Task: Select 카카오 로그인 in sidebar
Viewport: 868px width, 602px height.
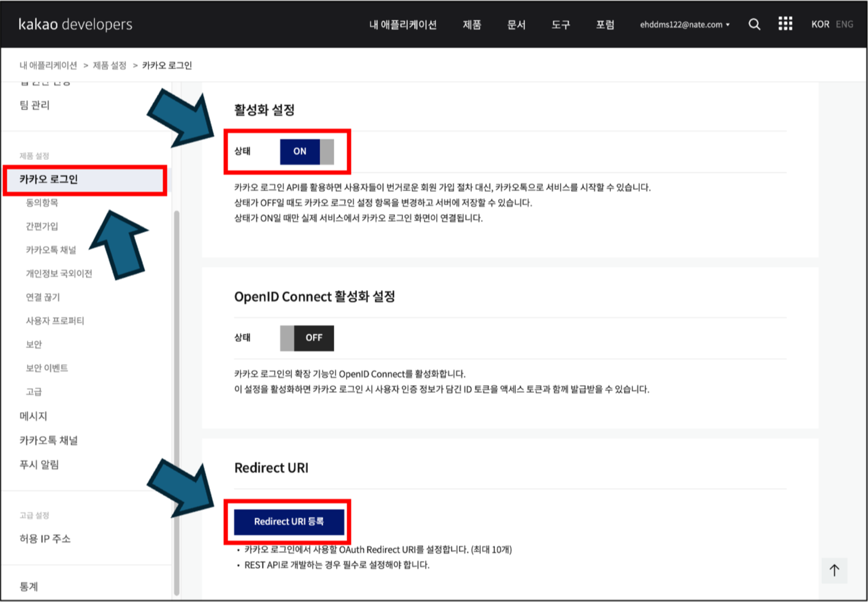Action: (85, 180)
